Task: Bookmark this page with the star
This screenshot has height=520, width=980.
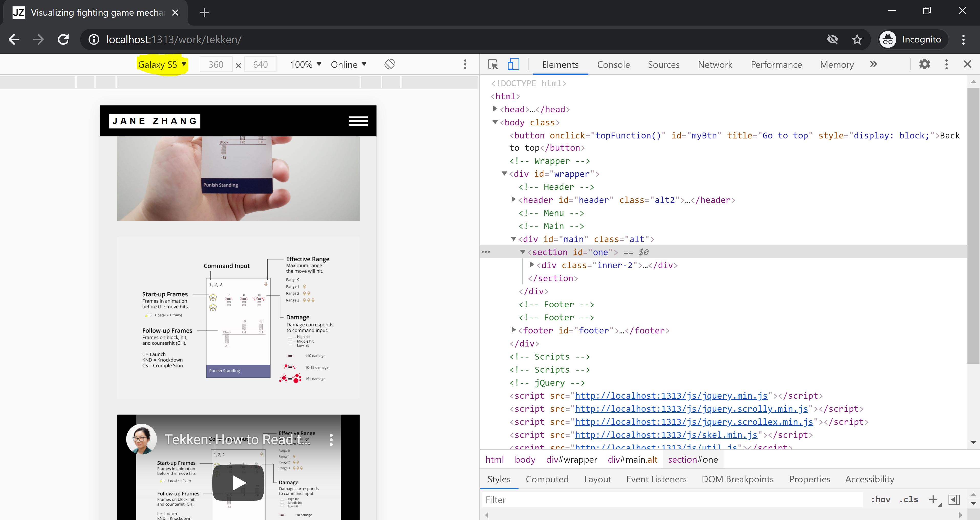Action: point(857,39)
